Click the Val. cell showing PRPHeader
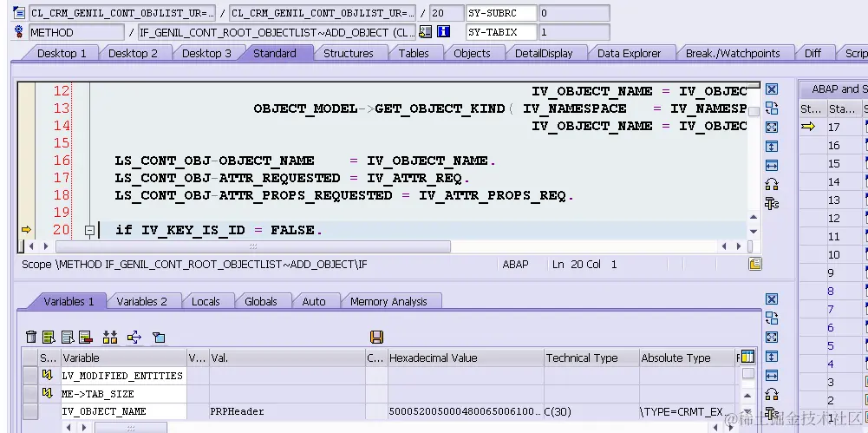The image size is (868, 433). point(287,411)
